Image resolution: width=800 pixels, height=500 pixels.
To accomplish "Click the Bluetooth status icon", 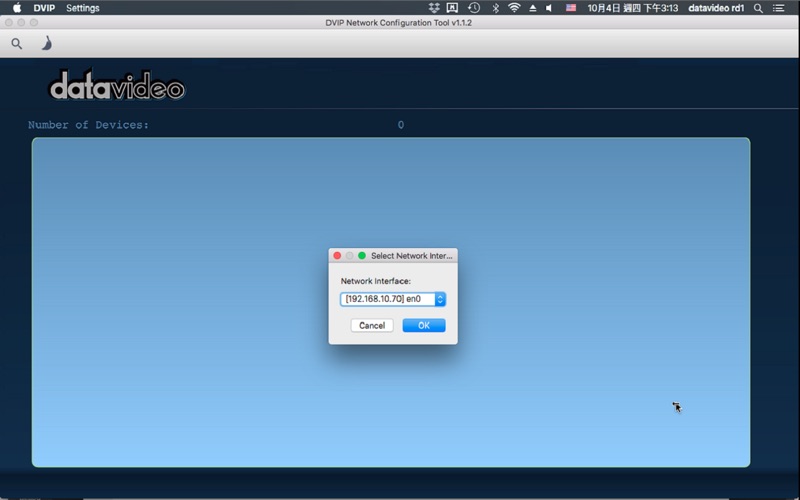I will [x=495, y=8].
